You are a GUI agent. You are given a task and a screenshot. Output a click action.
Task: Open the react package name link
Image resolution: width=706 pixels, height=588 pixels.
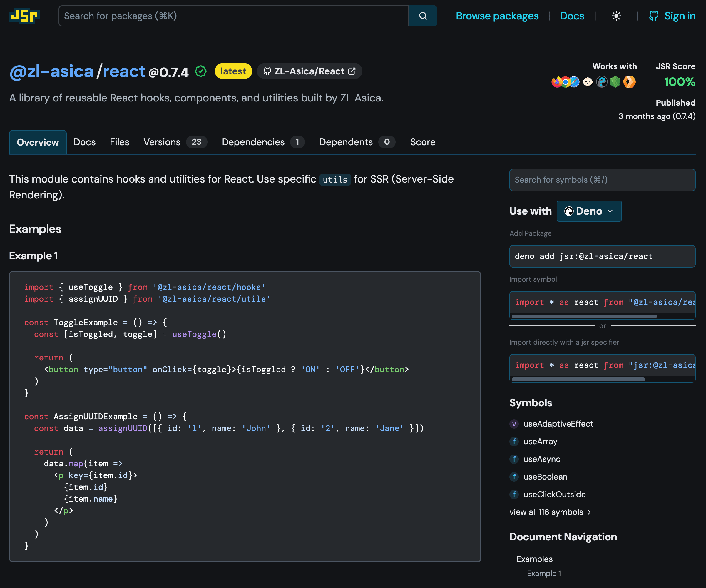tap(124, 71)
